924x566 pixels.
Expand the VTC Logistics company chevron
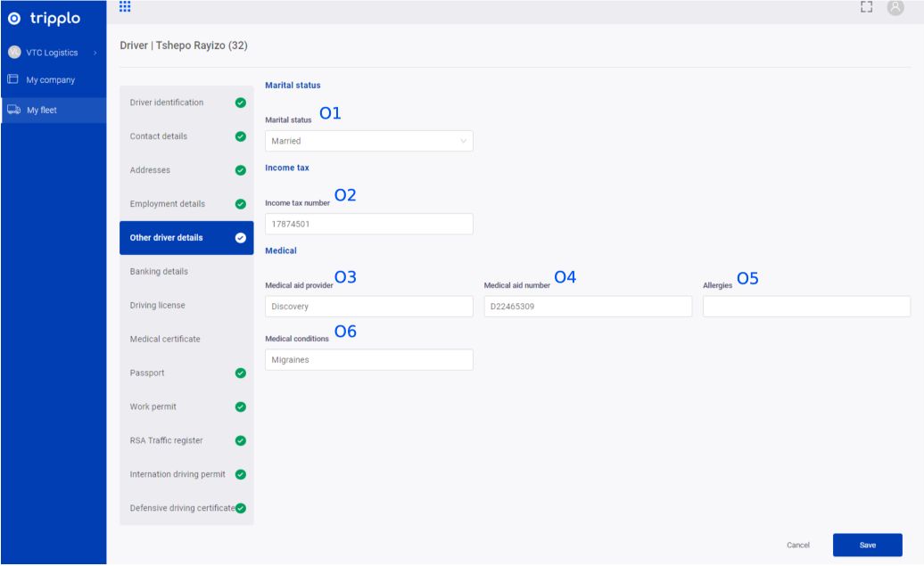95,52
